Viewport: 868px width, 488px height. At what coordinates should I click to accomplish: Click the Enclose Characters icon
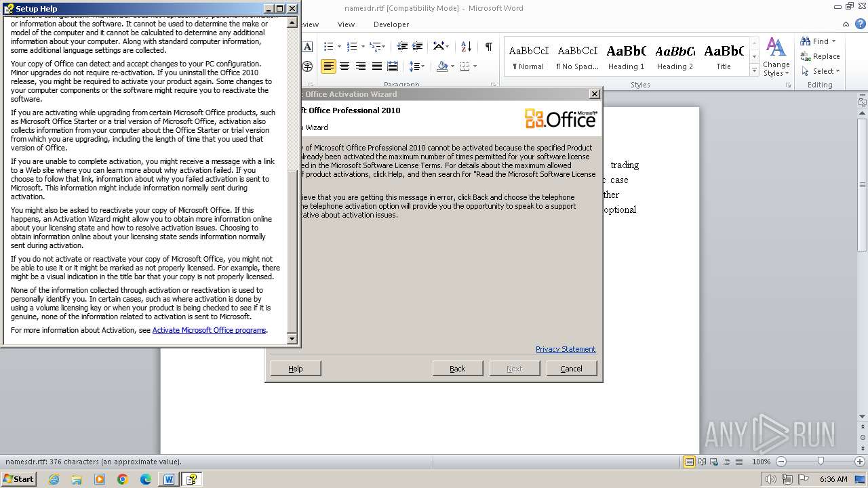coord(307,66)
